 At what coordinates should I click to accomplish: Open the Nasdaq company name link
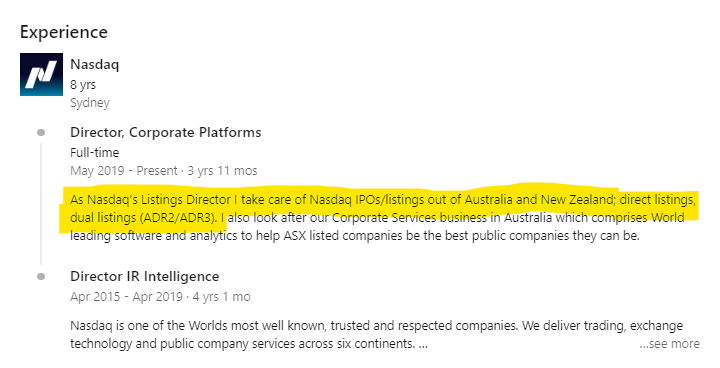pos(95,64)
